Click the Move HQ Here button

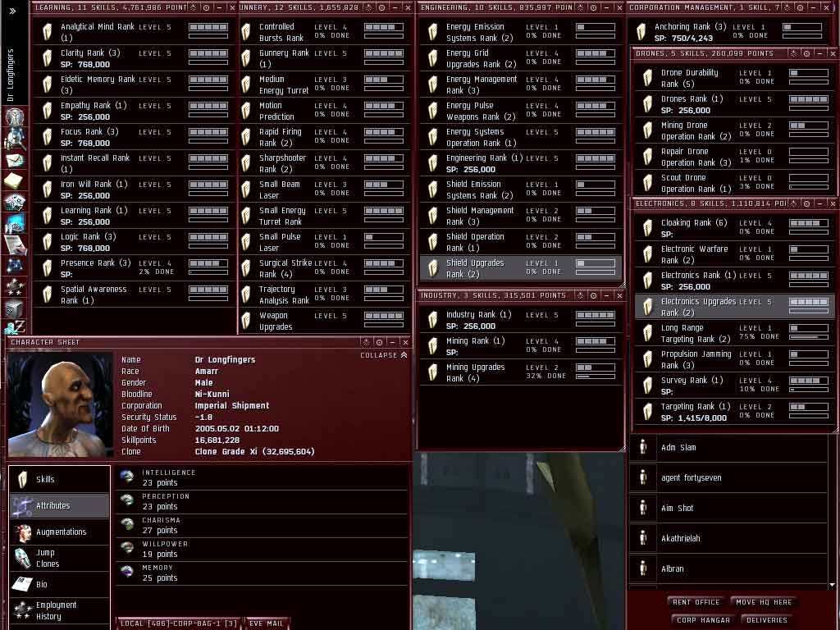coord(764,602)
